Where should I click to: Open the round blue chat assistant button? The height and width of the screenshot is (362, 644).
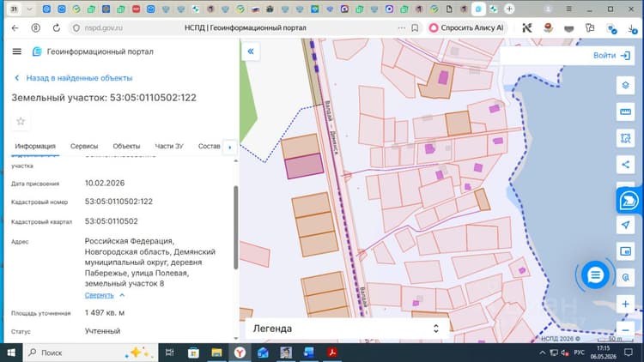pyautogui.click(x=595, y=275)
